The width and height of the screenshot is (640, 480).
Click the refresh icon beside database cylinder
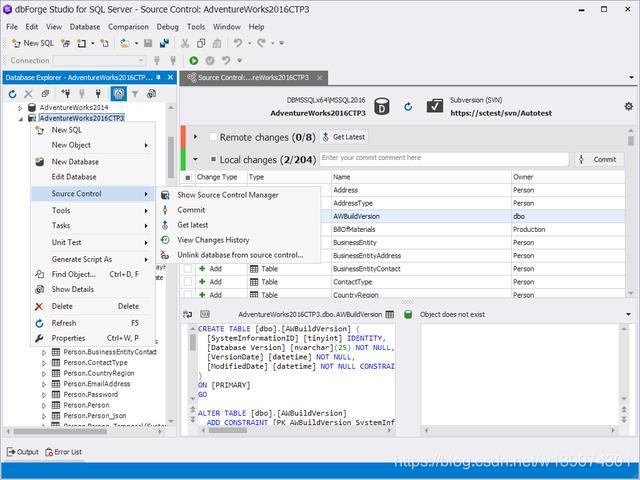(x=408, y=107)
